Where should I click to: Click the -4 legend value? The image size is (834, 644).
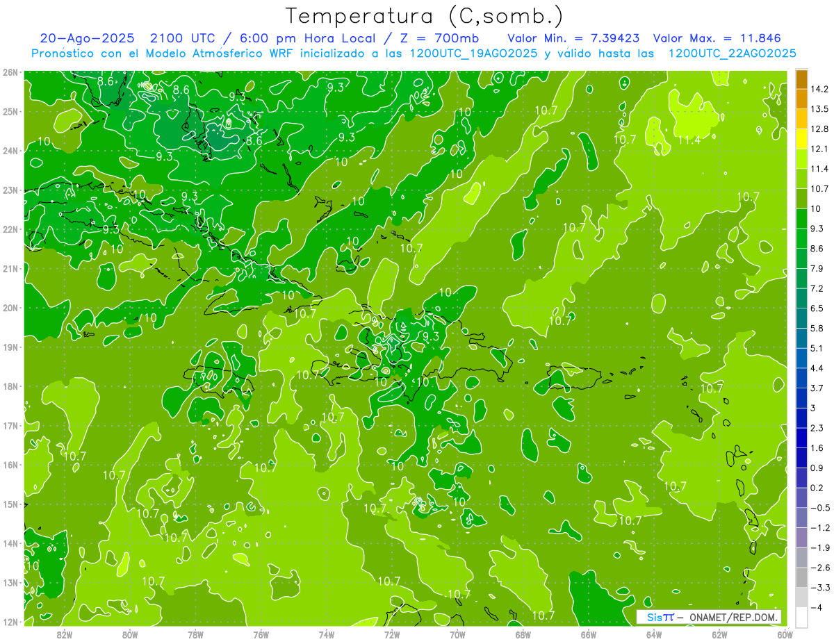point(817,607)
